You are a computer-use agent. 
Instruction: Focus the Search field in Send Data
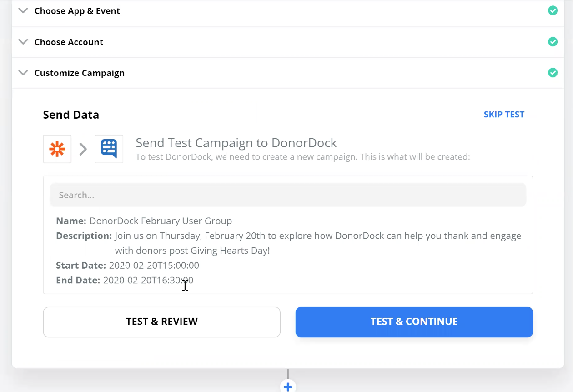point(288,195)
